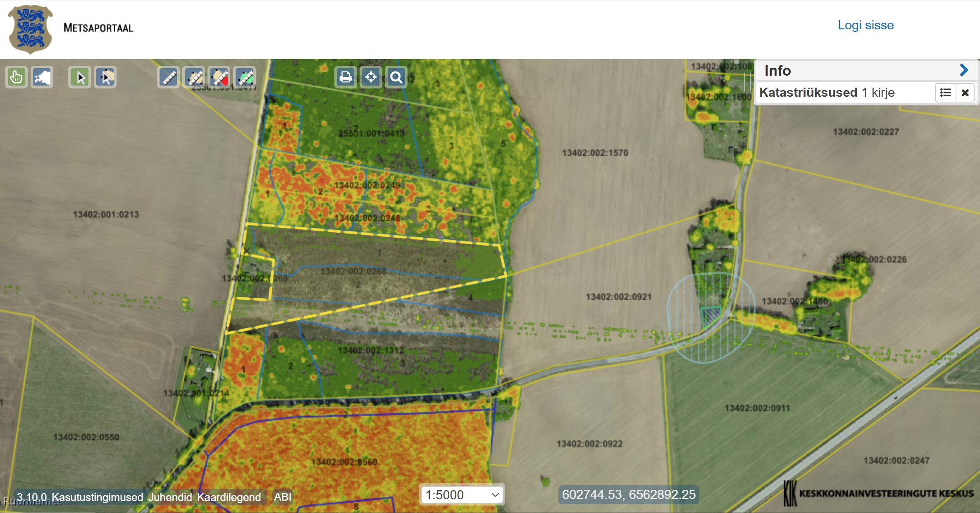Select the pan hand tool

[16, 77]
